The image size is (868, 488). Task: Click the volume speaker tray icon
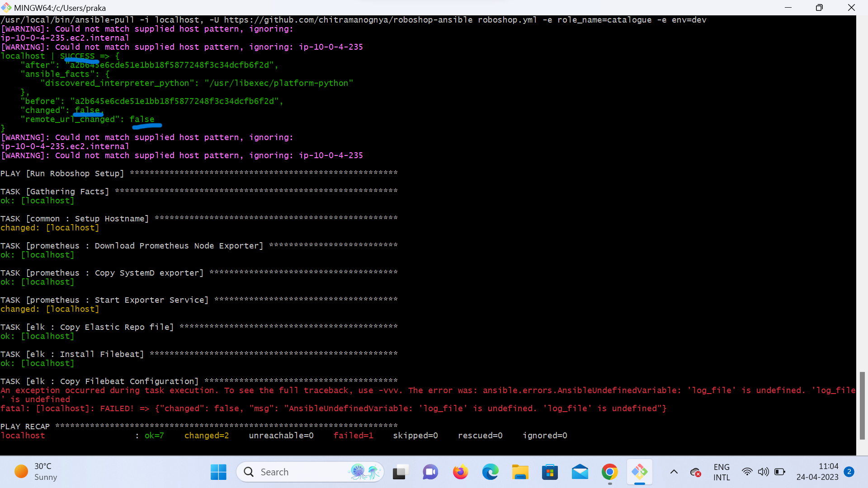tap(764, 472)
